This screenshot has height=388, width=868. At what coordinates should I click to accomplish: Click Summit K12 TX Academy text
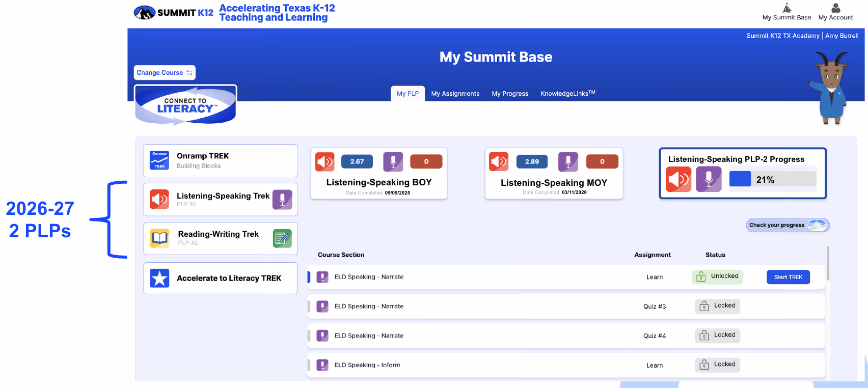pos(783,36)
